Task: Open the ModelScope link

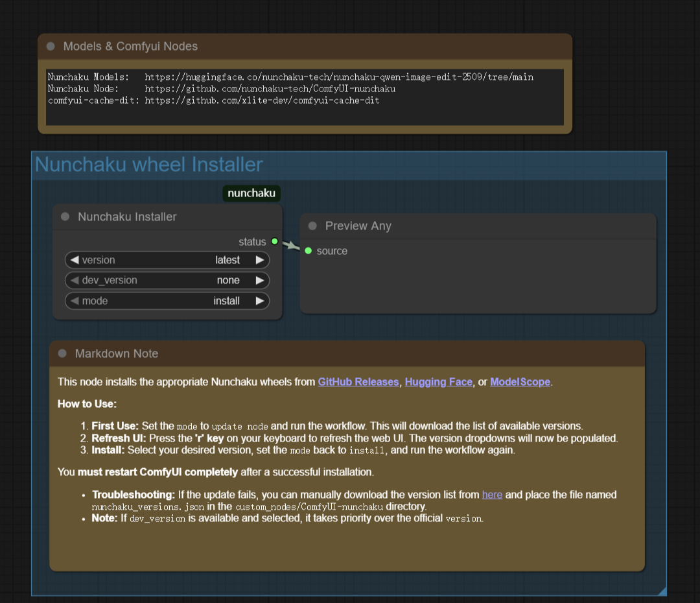Action: point(520,382)
